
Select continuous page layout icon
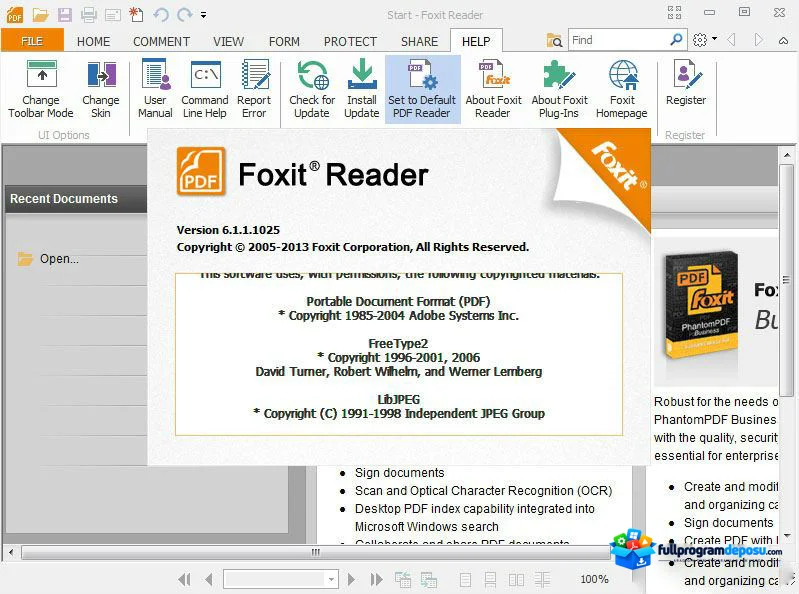click(490, 580)
